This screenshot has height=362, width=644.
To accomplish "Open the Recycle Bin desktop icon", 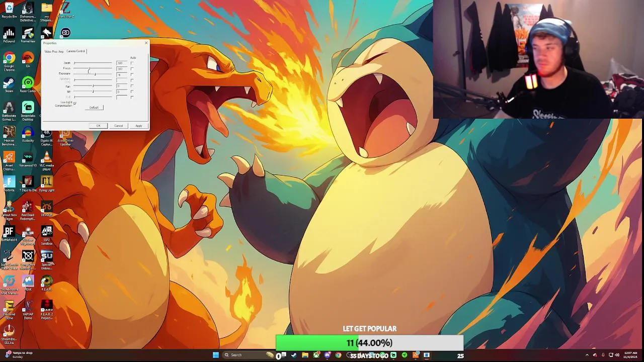I will [x=9, y=10].
